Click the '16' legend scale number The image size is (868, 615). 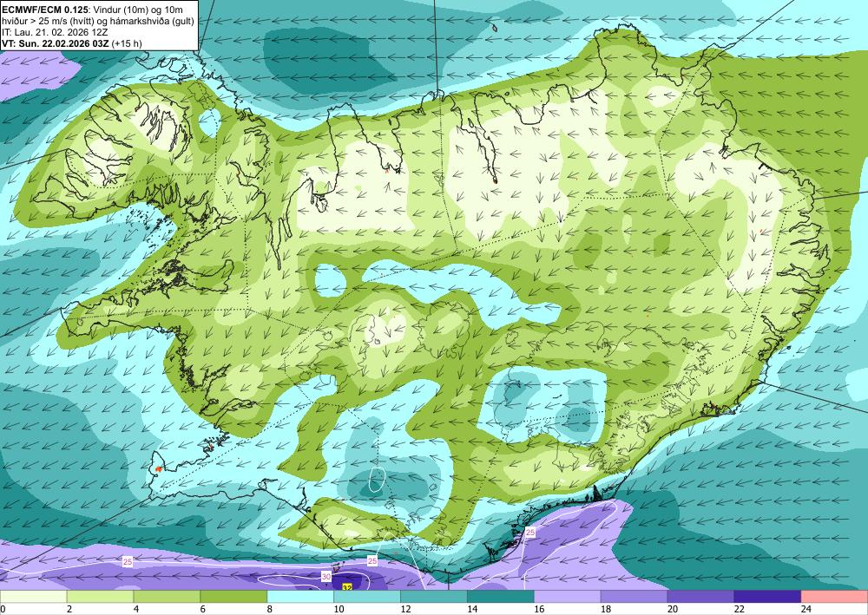pos(539,609)
